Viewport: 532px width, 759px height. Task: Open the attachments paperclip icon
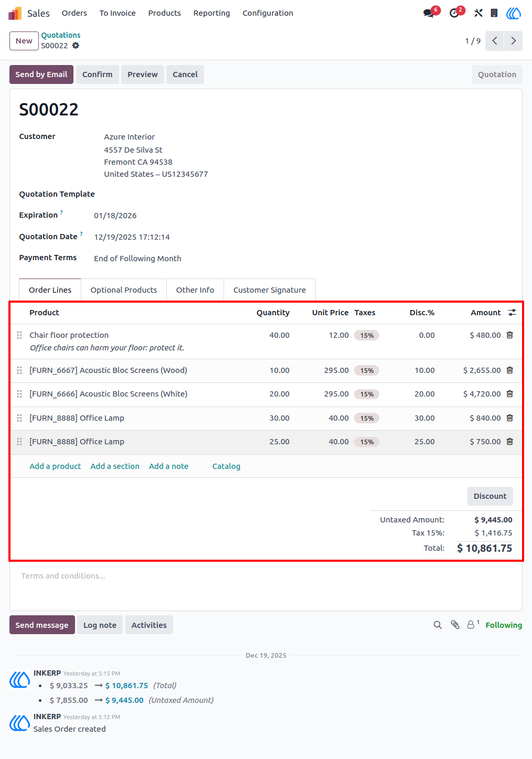point(455,625)
